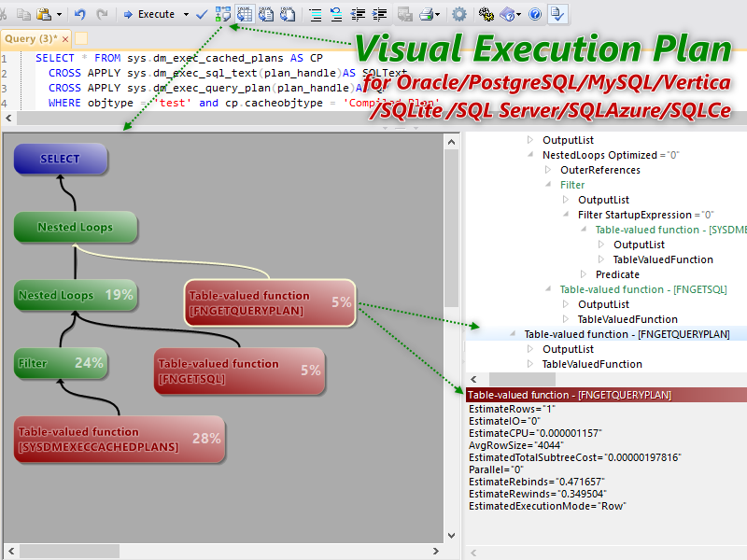Viewport: 747px width, 560px height.
Task: Close the Query (3)* tab
Action: [x=65, y=39]
